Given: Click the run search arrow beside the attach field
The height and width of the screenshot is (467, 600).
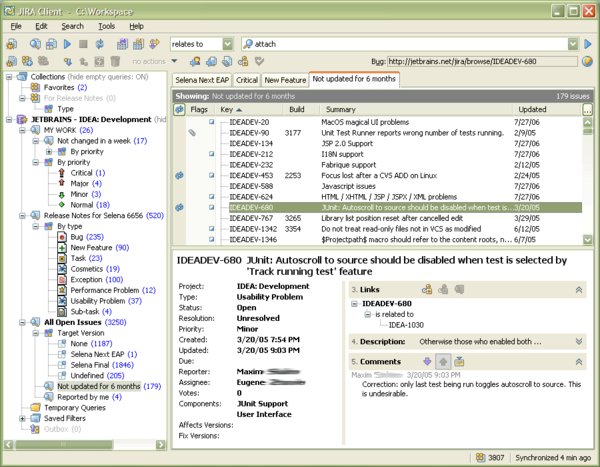Looking at the screenshot, I should click(588, 44).
